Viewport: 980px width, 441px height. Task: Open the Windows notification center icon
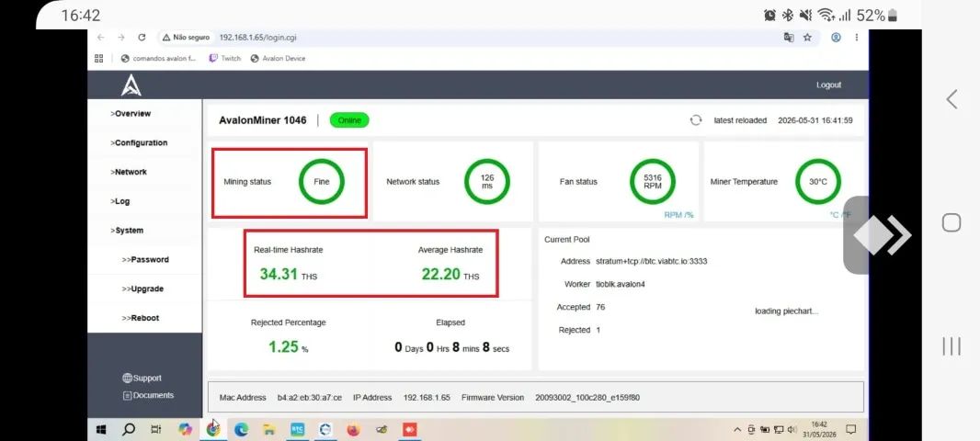[850, 429]
